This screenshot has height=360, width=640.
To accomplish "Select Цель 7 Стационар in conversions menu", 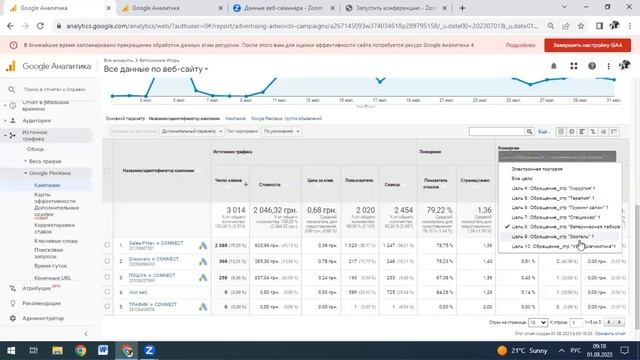I will coord(556,218).
